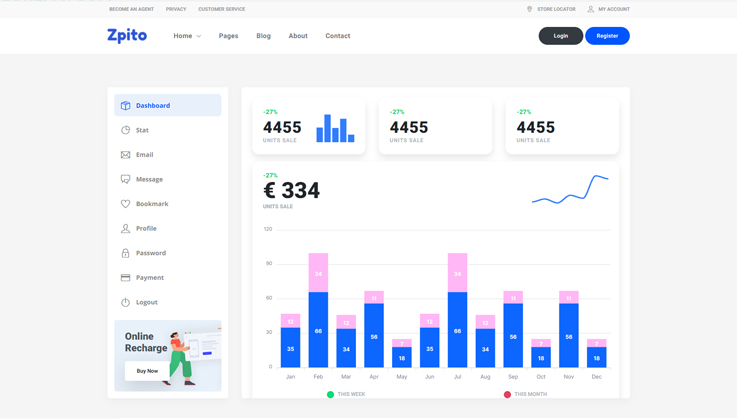Click the Store Locator pin icon

click(x=530, y=9)
